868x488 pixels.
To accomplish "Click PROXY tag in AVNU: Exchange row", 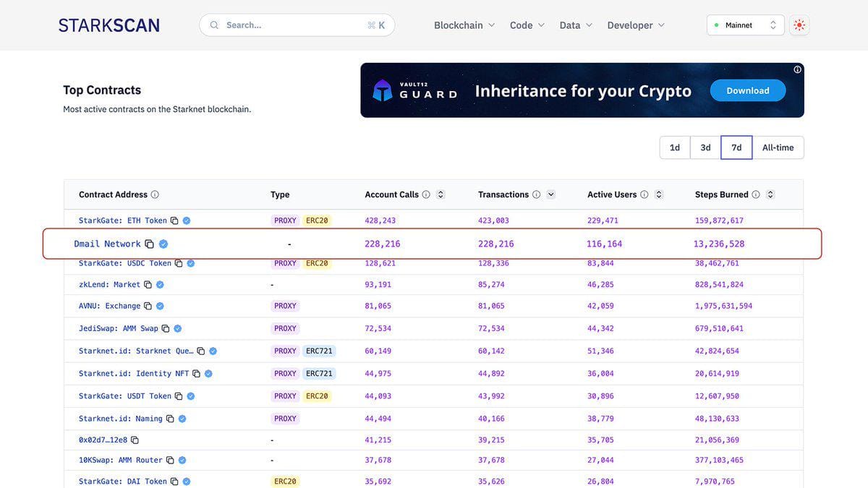I will (x=285, y=306).
